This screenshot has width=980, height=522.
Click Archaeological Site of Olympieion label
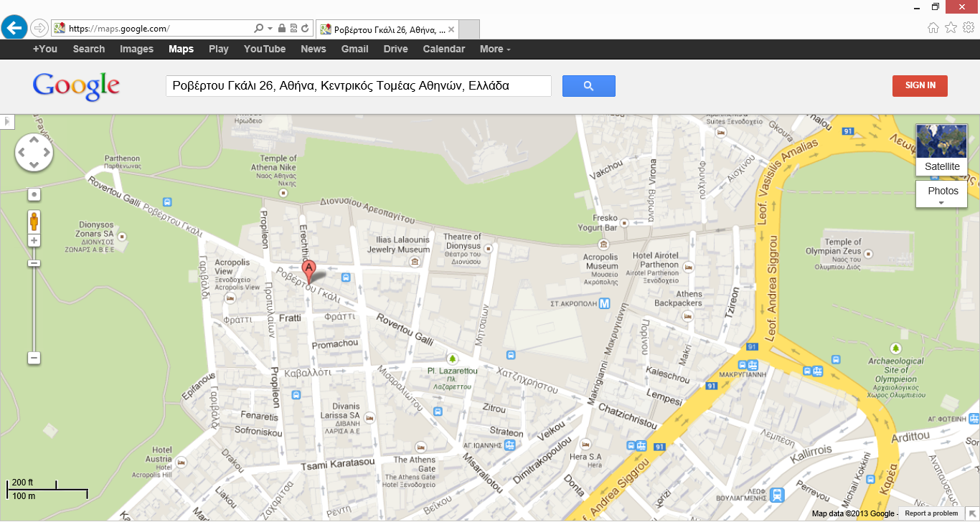click(895, 379)
